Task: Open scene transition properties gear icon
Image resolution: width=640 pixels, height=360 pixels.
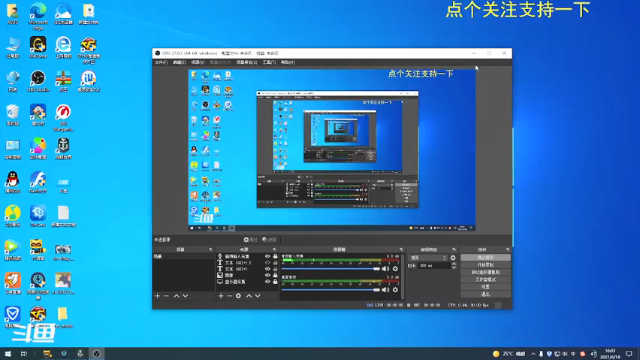Action: click(453, 258)
